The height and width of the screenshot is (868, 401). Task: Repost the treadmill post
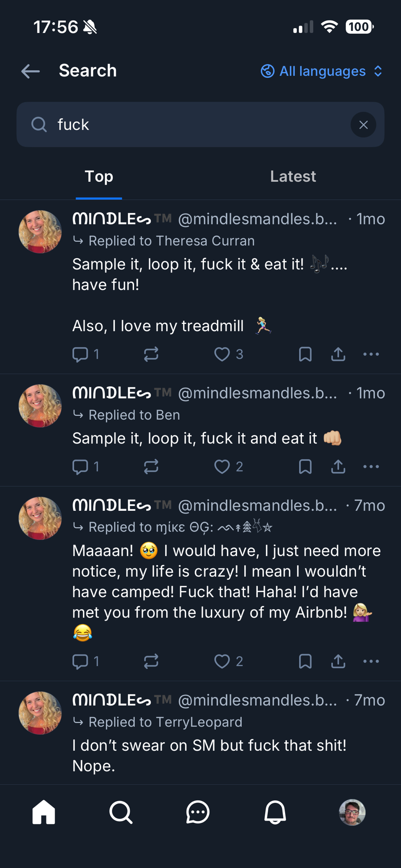[151, 354]
